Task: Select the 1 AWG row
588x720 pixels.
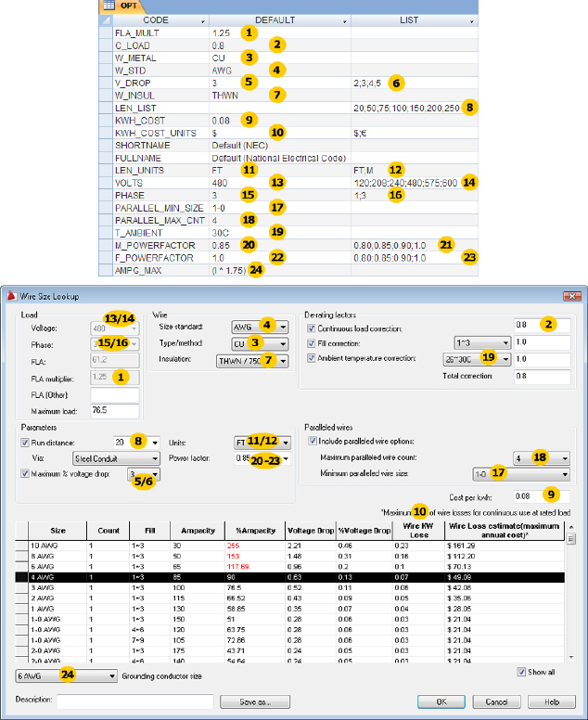Action: click(289, 609)
